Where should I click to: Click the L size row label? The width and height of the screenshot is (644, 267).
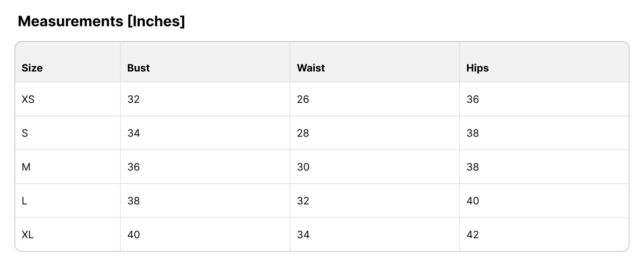click(x=24, y=201)
